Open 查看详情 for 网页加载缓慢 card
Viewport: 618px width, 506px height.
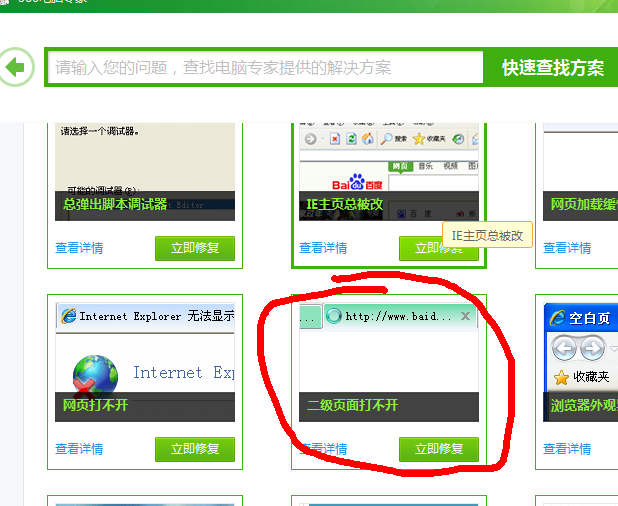pyautogui.click(x=567, y=248)
